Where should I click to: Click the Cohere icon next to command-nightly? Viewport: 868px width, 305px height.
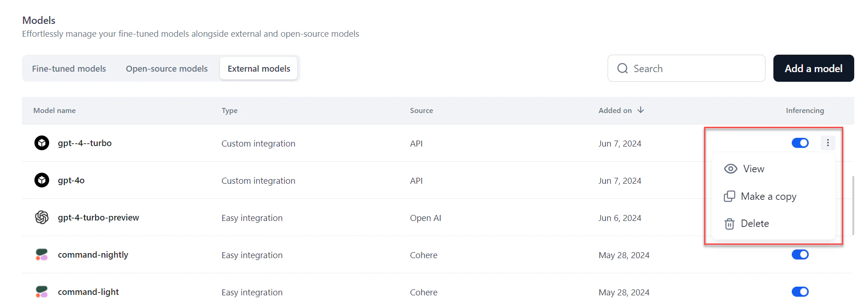41,254
